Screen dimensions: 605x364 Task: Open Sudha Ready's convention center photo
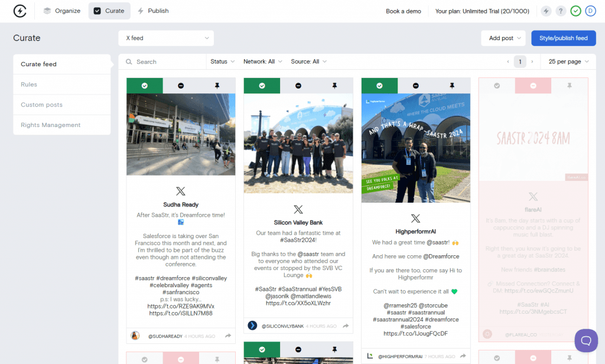pos(181,134)
